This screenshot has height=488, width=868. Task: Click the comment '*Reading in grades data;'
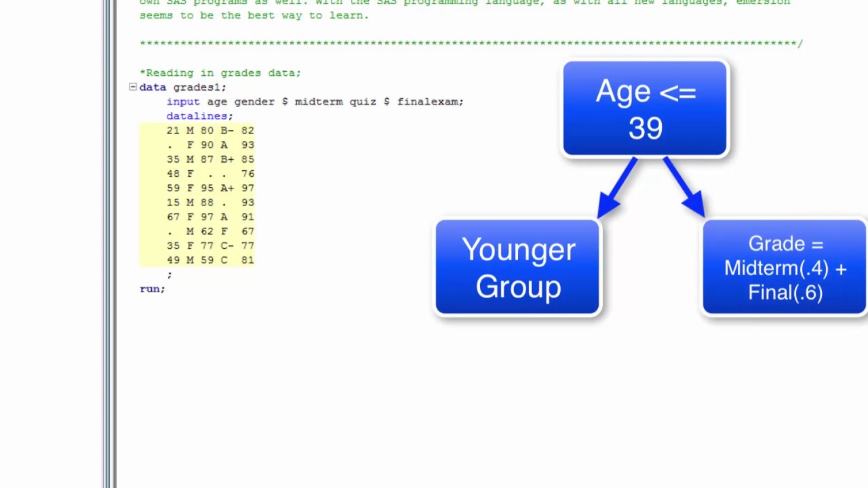(220, 73)
